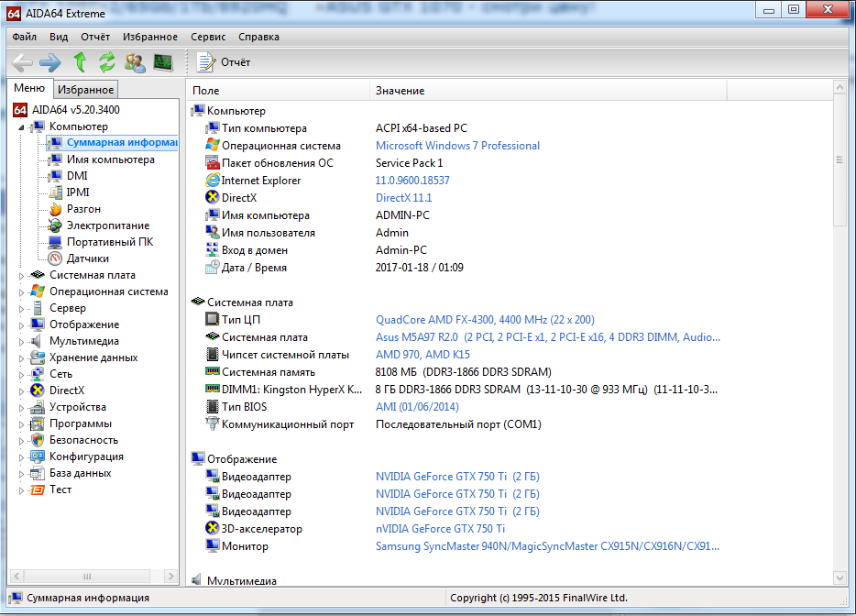Click the Электропитание icon in tree
The height and width of the screenshot is (616, 856).
55,225
